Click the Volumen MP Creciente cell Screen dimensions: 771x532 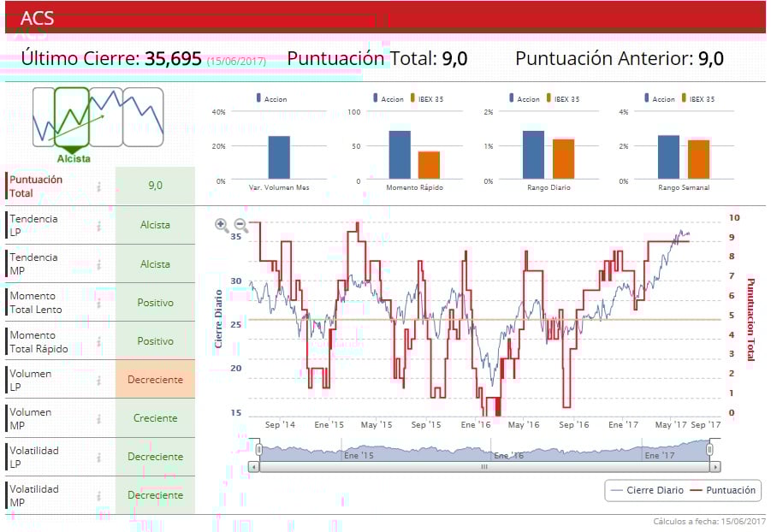(x=156, y=418)
